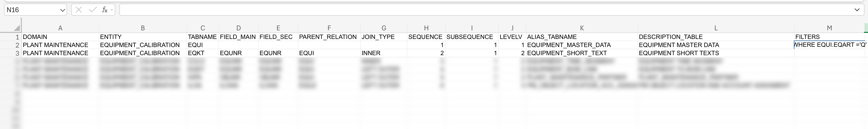Select the DESCRIPTION_TABLE header cell
Screen dimensions: 868x129
[x=670, y=37]
